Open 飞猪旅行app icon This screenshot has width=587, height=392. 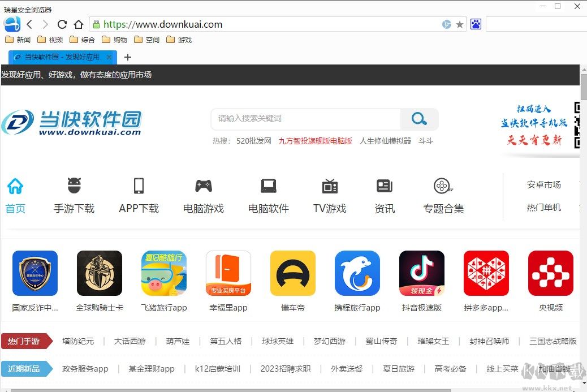pos(164,273)
